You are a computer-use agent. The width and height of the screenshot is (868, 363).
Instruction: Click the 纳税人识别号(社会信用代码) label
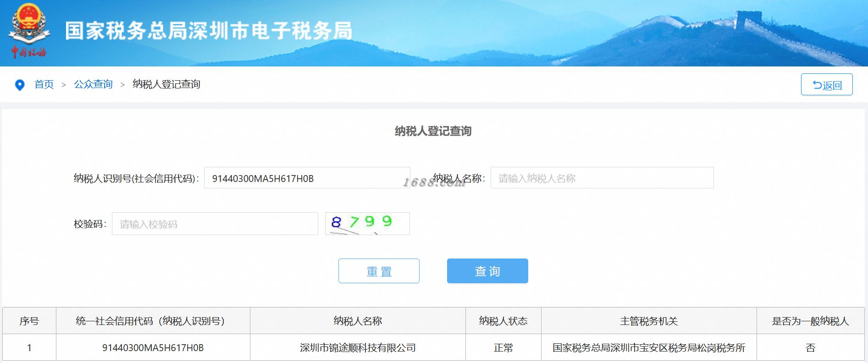[136, 178]
